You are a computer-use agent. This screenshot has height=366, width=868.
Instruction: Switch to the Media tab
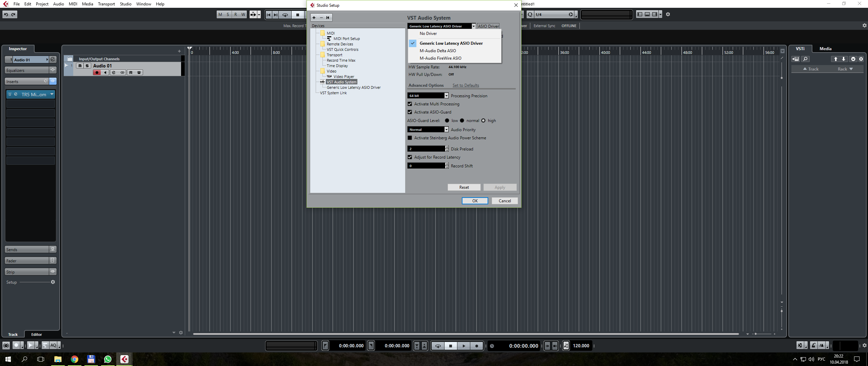pos(825,49)
